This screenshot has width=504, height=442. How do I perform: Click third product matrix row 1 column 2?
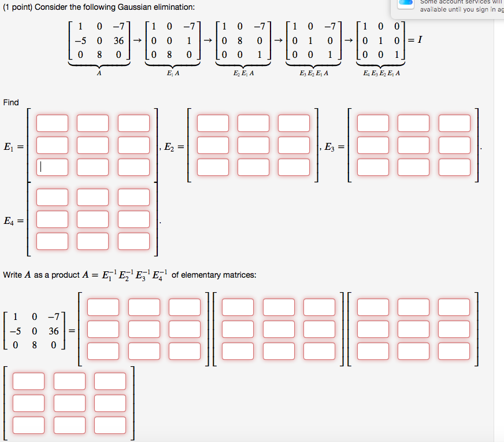[413, 307]
